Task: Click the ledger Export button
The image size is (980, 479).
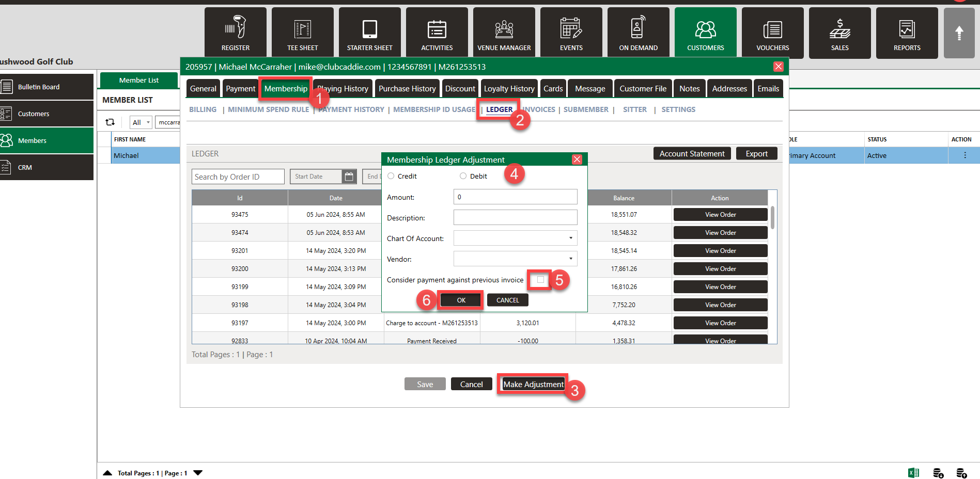Action: [x=757, y=153]
